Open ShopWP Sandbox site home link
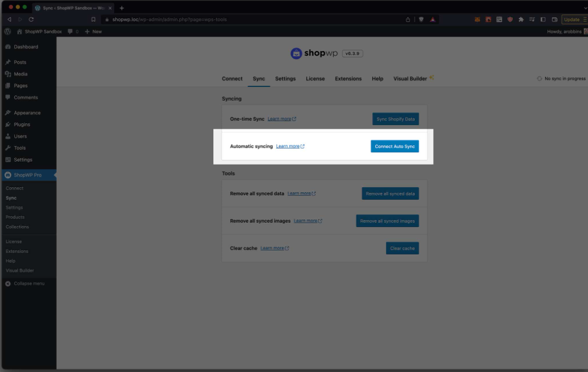The height and width of the screenshot is (372, 588). tap(39, 31)
